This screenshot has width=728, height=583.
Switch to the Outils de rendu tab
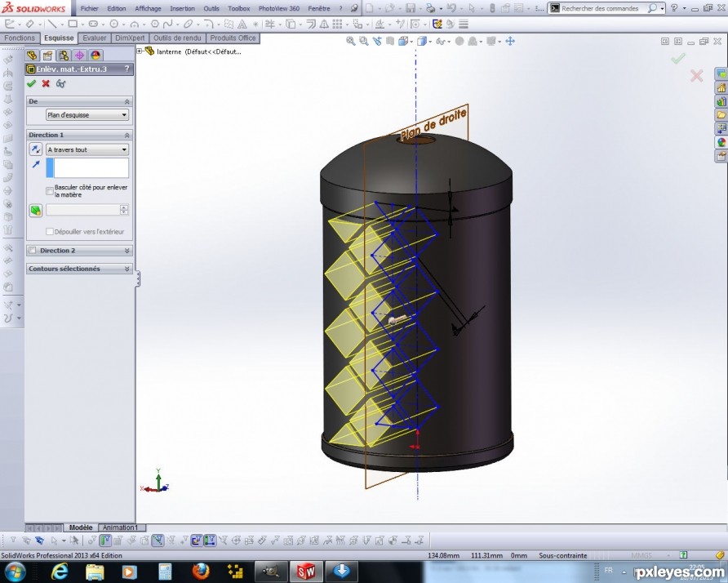point(177,38)
